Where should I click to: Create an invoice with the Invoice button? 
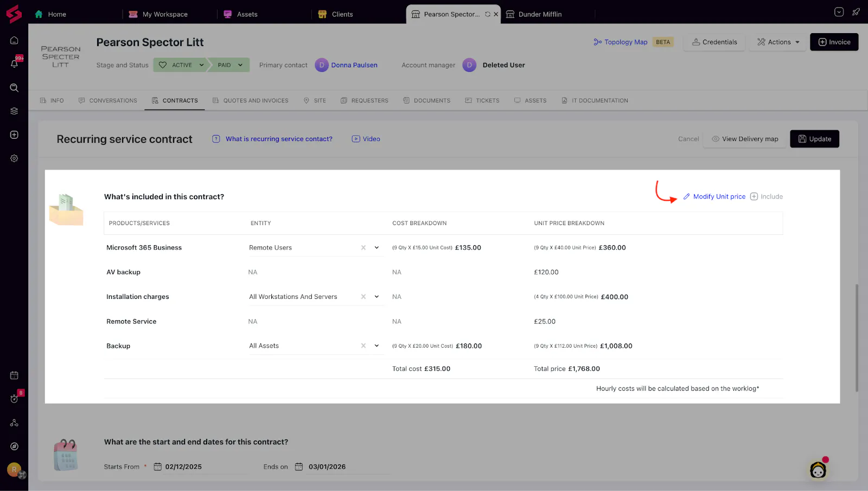[x=834, y=42]
